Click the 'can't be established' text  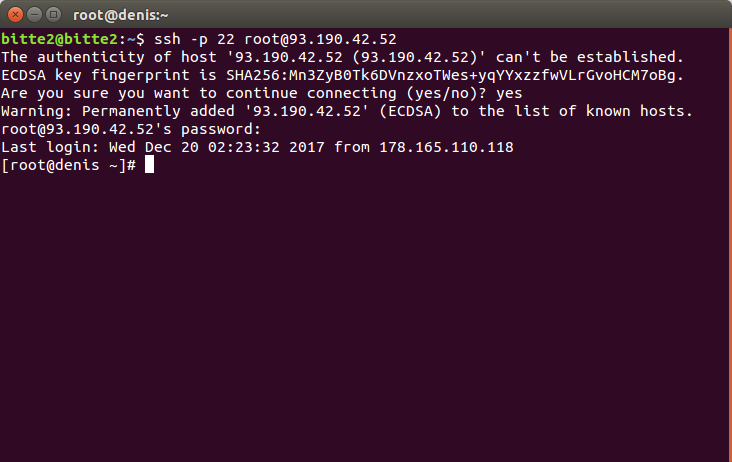pyautogui.click(x=590, y=57)
